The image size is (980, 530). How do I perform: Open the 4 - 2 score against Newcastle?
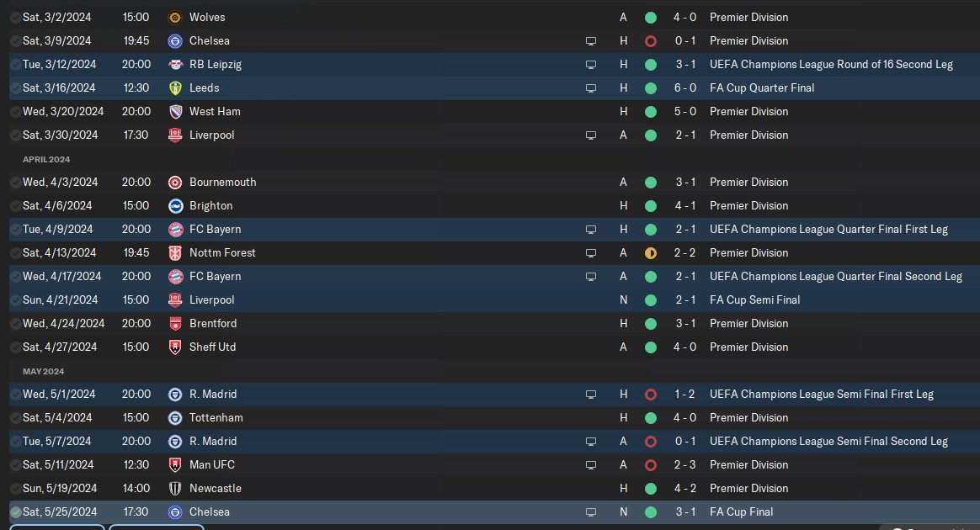click(683, 488)
